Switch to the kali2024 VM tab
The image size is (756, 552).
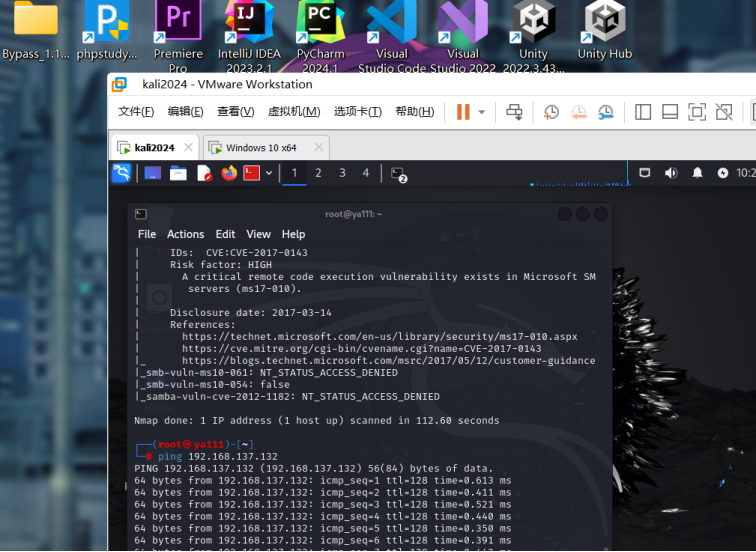pos(155,148)
